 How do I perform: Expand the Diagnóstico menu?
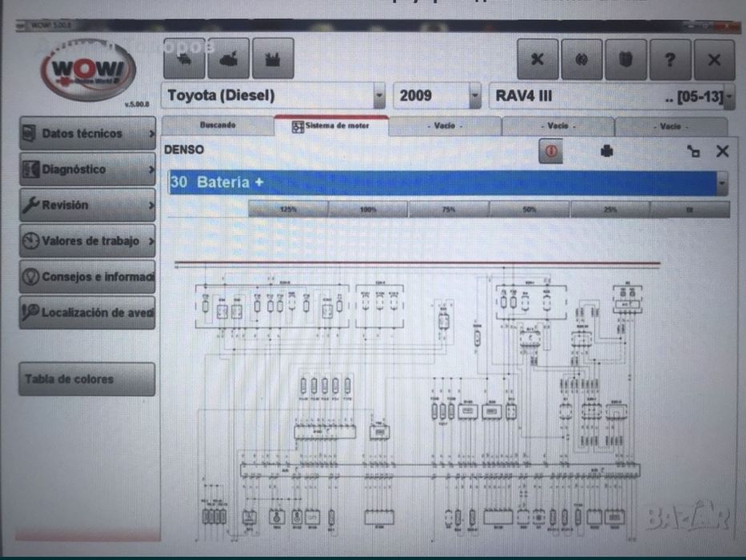pos(87,169)
